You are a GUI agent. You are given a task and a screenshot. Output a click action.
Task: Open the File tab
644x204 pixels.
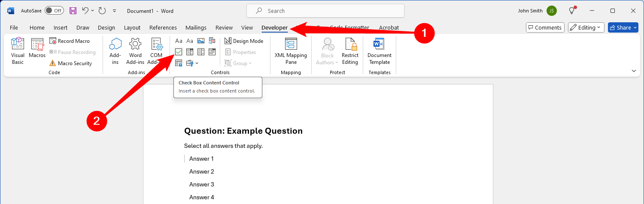coord(14,27)
